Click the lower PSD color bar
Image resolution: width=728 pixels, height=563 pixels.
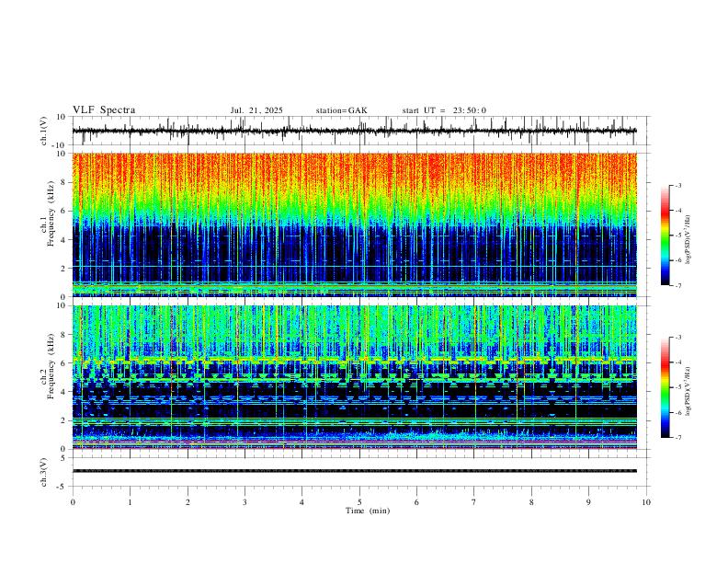coord(665,387)
